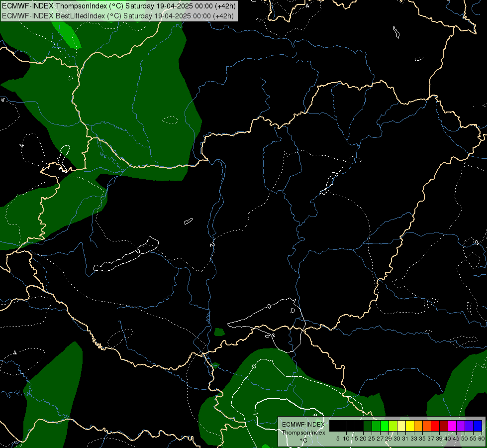Click the purple legend swatch above 45-50
487x448 pixels.
461,426
